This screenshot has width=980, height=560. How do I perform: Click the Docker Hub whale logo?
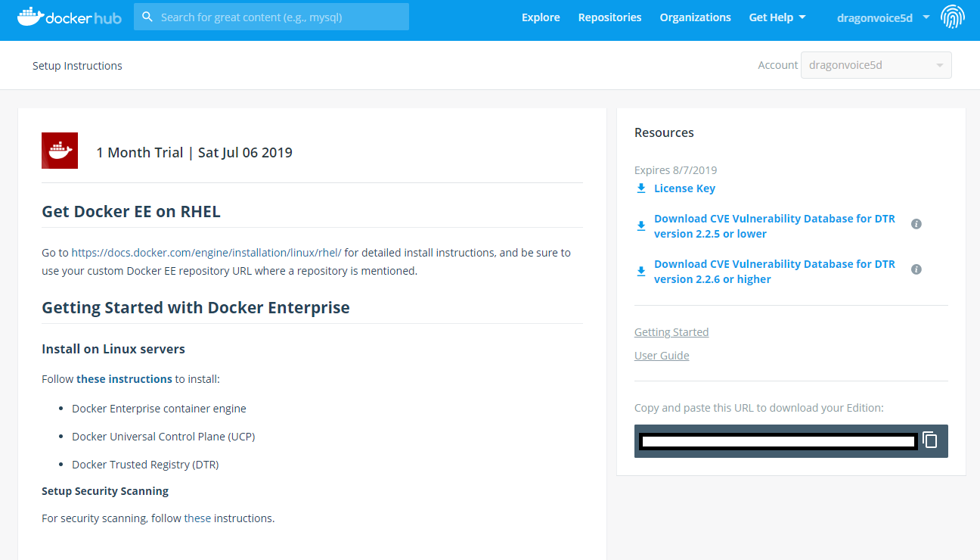coord(70,17)
